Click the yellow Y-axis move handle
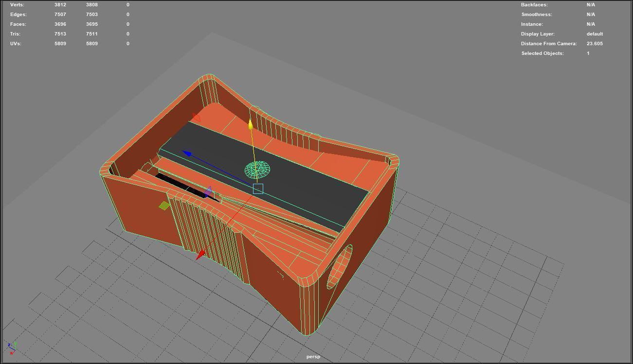The height and width of the screenshot is (364, 633). [251, 124]
